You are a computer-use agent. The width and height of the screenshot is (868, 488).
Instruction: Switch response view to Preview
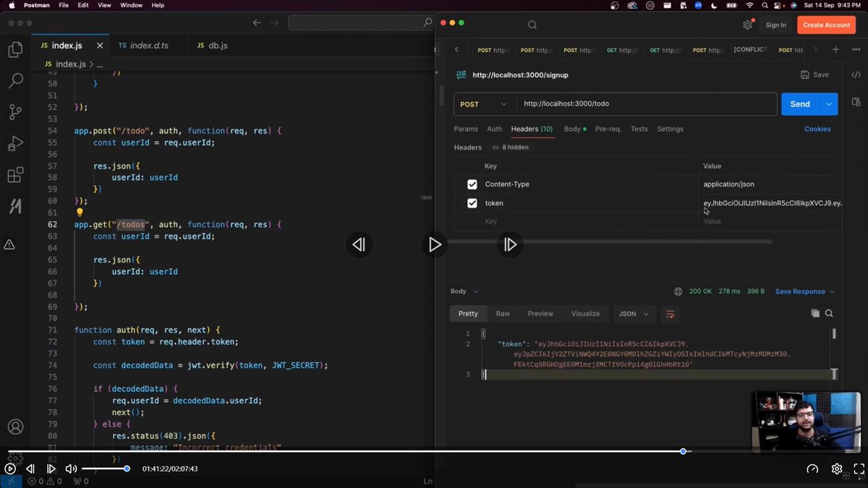pyautogui.click(x=540, y=314)
